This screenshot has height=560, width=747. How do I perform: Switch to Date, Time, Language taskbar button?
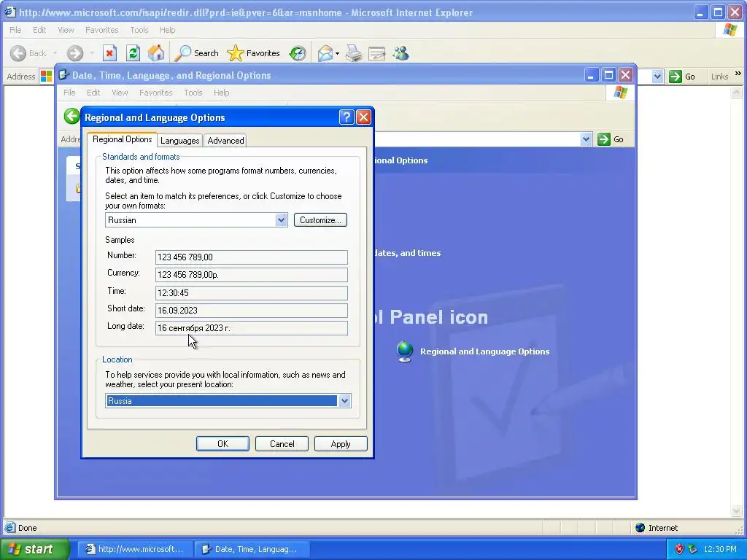point(252,549)
